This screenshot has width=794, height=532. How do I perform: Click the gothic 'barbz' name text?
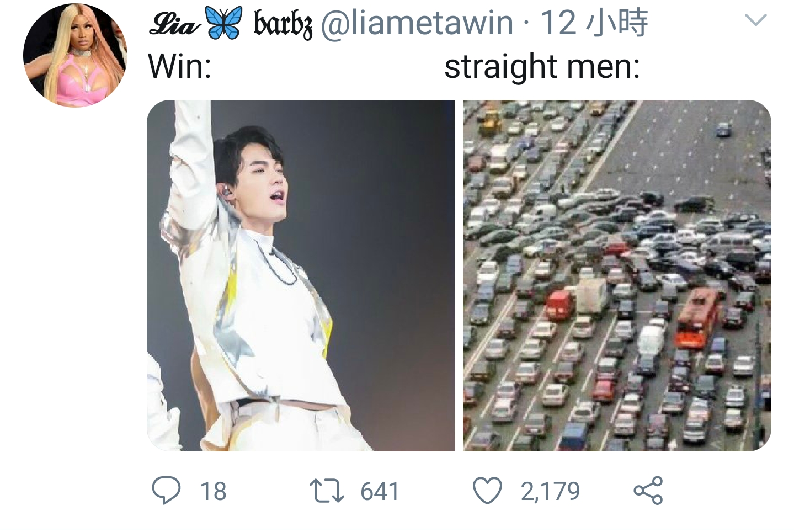283,24
